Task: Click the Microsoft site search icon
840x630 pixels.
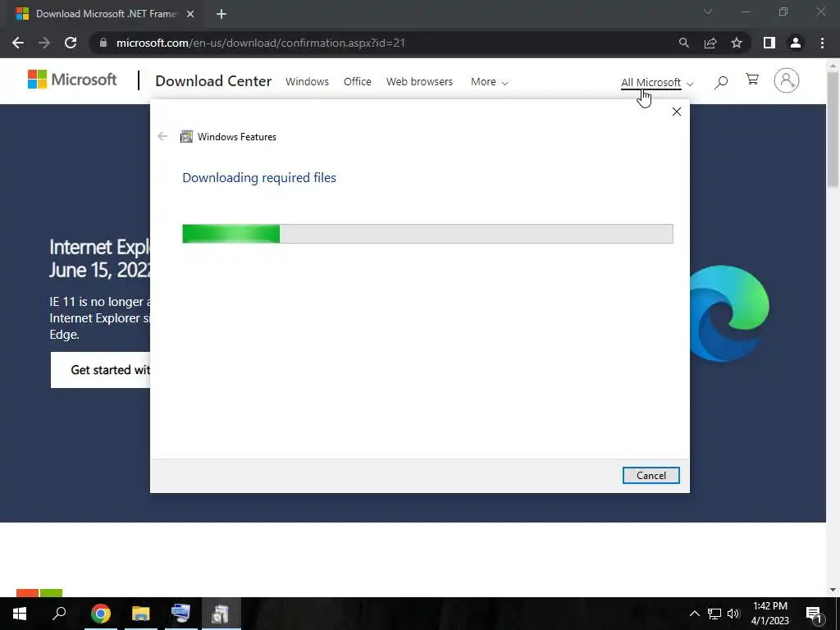Action: (721, 82)
